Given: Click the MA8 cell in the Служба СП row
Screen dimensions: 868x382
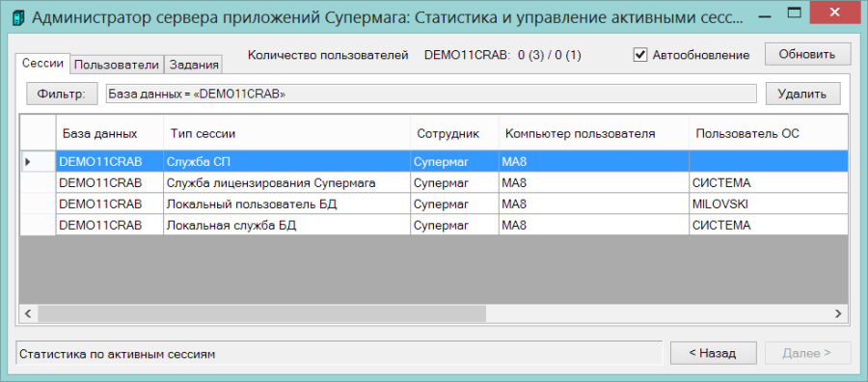Looking at the screenshot, I should coord(594,162).
